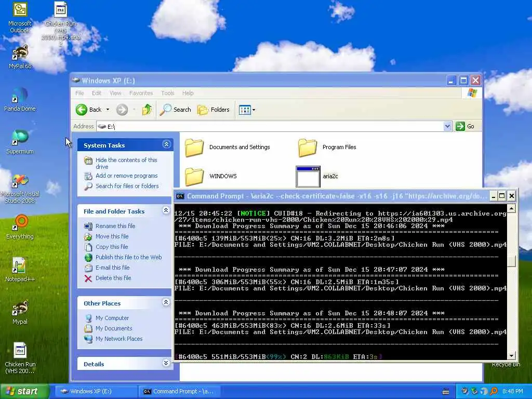Open the Tools menu
Screen dimensions: 532x399
168,93
